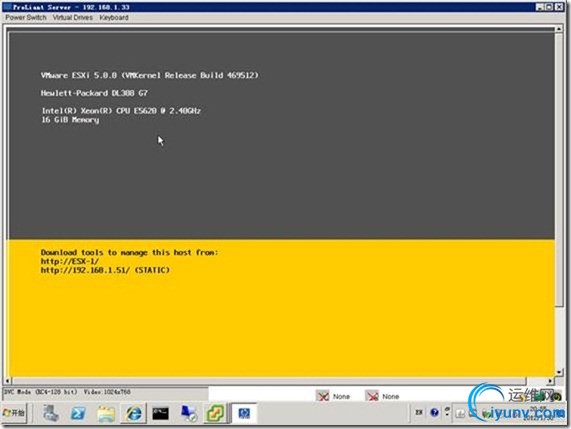Screen dimensions: 571x429
Task: Click the SVC Mode status bar text
Action: 41,392
